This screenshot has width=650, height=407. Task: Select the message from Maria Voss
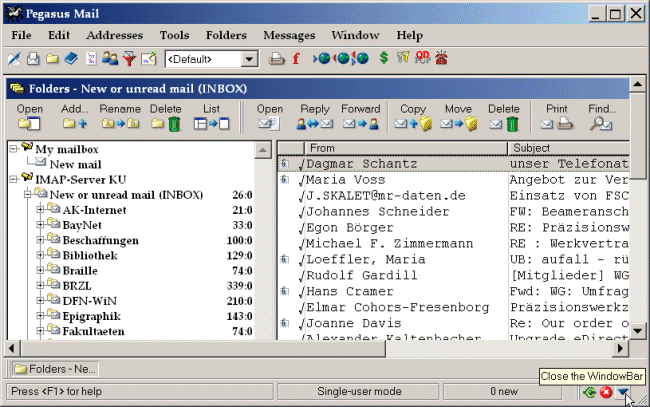454,180
